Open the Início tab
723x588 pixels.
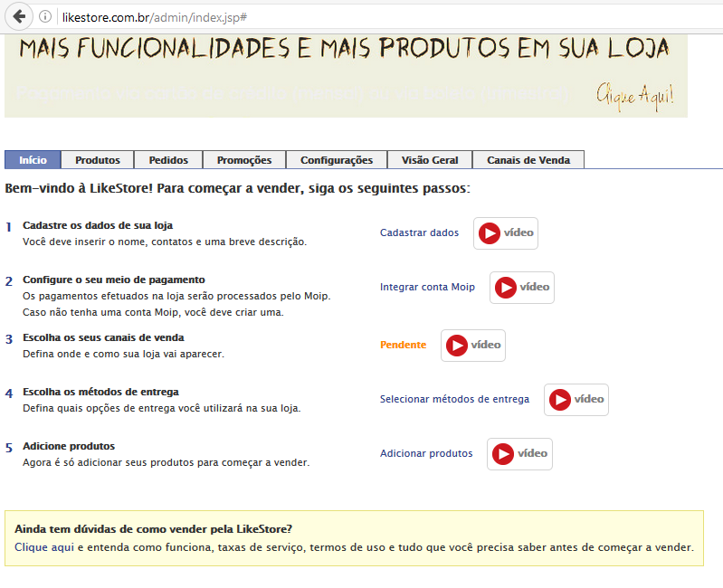(33, 160)
